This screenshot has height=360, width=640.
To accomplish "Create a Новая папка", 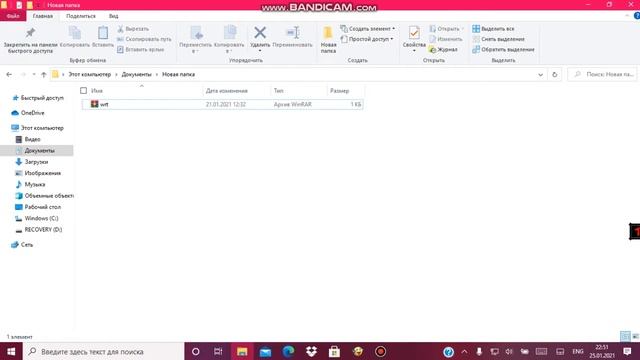I will tap(328, 40).
